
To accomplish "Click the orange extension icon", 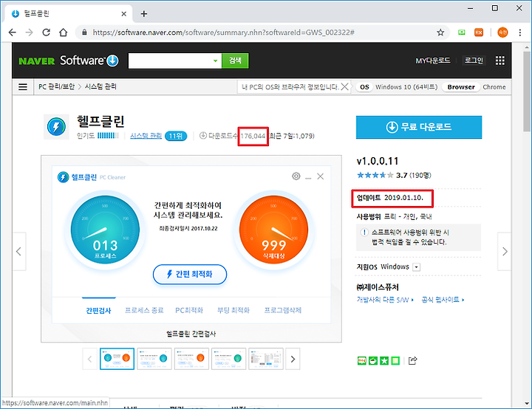I will click(479, 32).
